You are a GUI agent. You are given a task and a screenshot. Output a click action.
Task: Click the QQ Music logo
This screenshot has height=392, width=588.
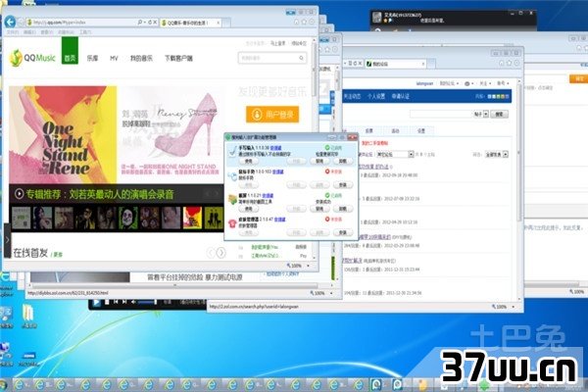[32, 58]
